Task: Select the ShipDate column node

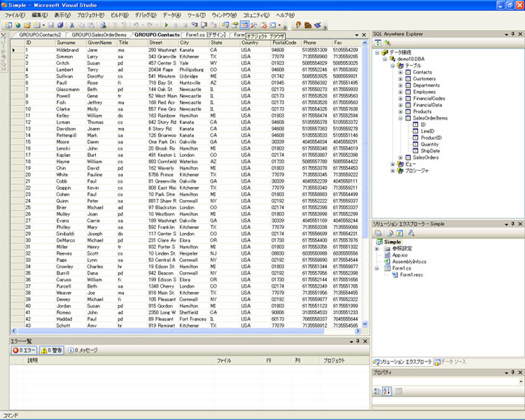Action: pyautogui.click(x=430, y=151)
